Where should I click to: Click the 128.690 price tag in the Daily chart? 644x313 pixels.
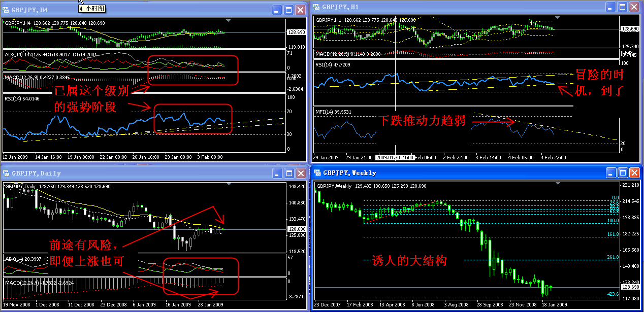(x=296, y=229)
